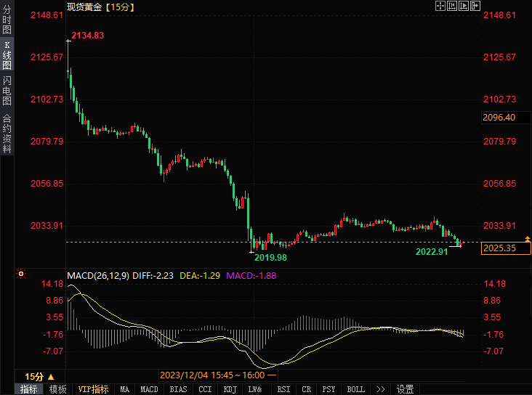Switch to the 分时图 side tab
This screenshot has height=395, width=532.
[7, 20]
